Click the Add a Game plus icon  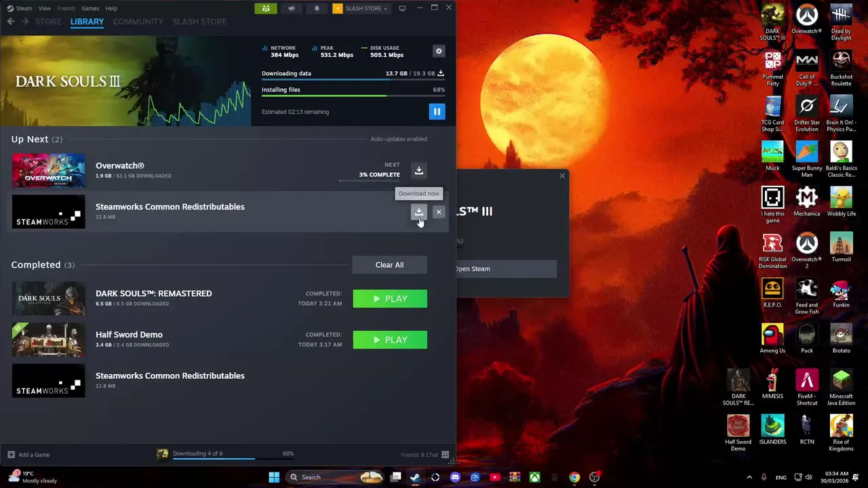(x=11, y=455)
